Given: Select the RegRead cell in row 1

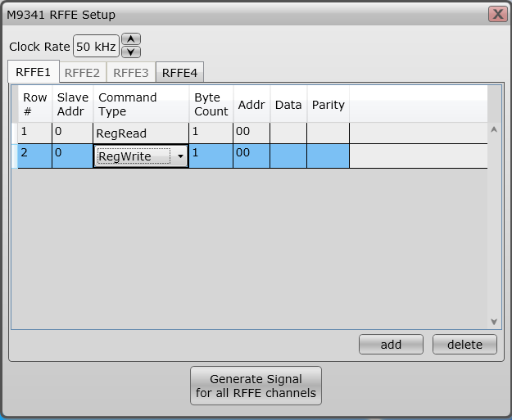Looking at the screenshot, I should coord(140,133).
